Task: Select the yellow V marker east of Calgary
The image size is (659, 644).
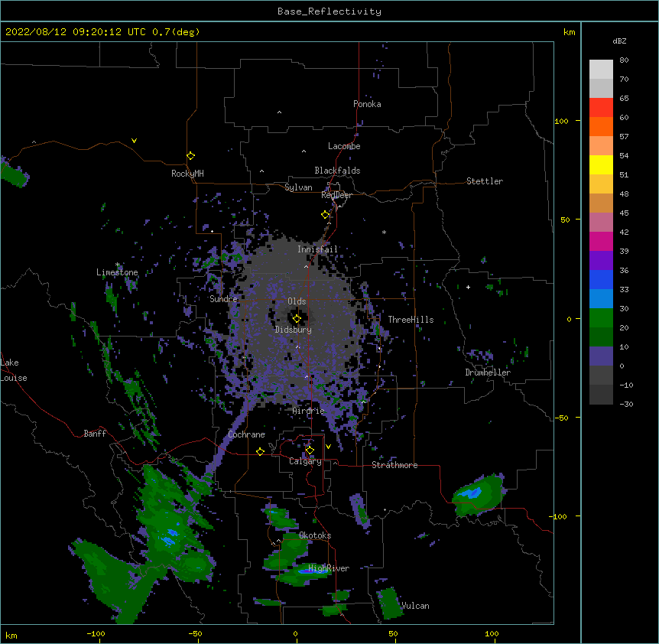Action: (328, 447)
